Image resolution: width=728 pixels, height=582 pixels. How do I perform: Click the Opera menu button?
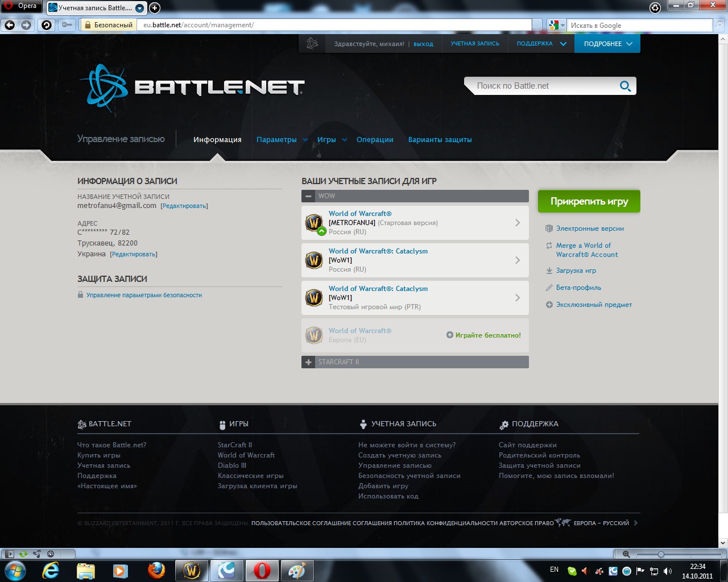(21, 6)
